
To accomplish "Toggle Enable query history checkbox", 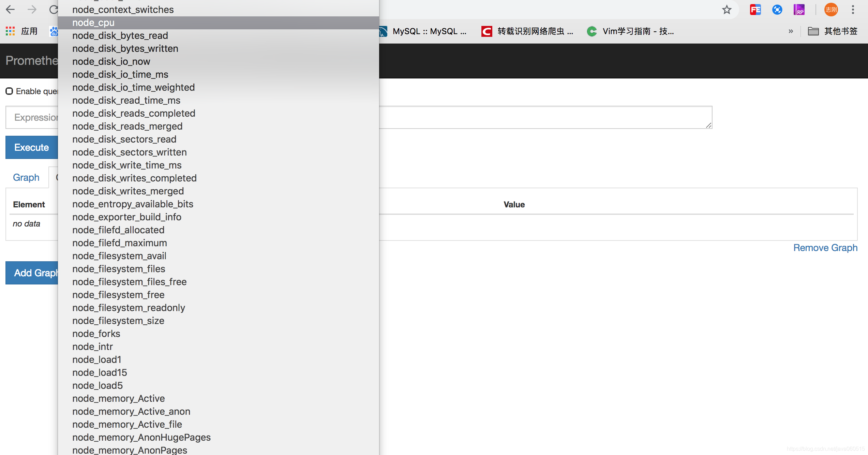I will coord(9,91).
